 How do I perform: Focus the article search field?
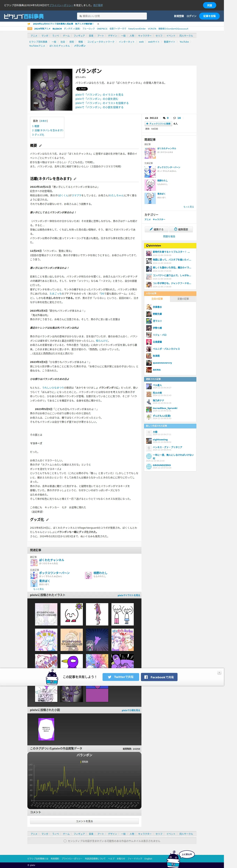(112, 16)
